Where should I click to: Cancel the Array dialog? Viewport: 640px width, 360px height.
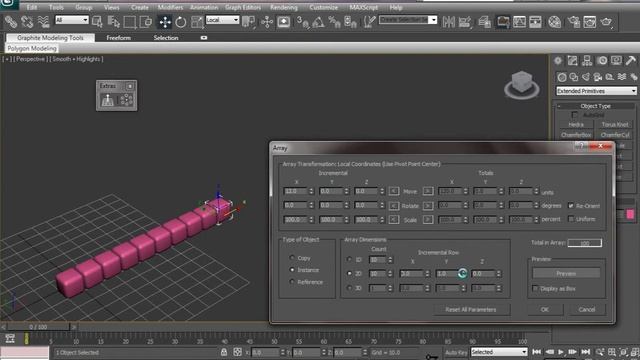click(587, 309)
